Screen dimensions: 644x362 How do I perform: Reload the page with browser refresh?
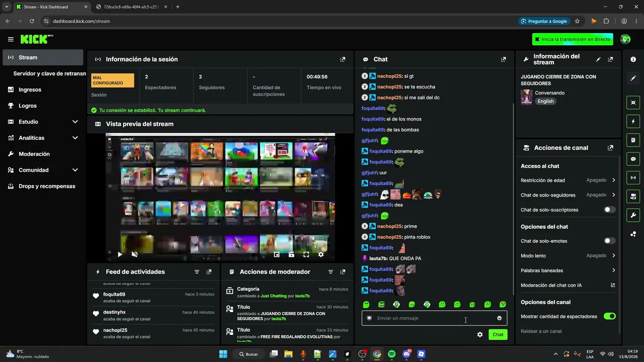point(32,21)
